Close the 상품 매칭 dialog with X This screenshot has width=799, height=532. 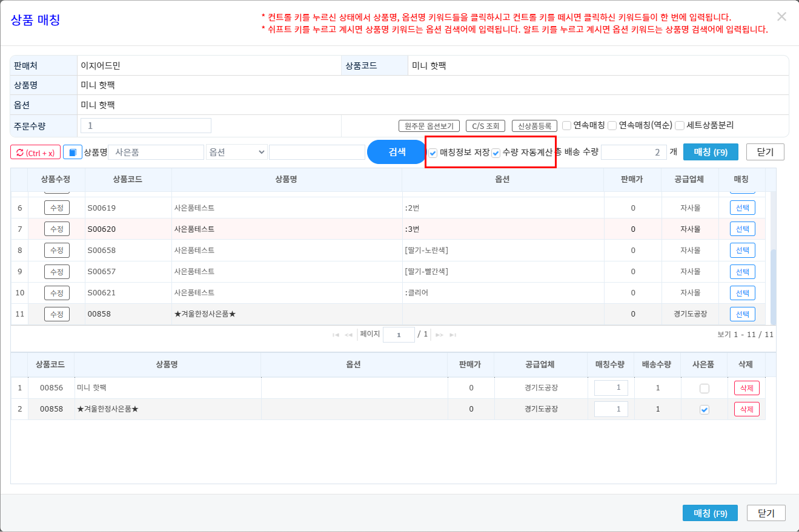781,17
